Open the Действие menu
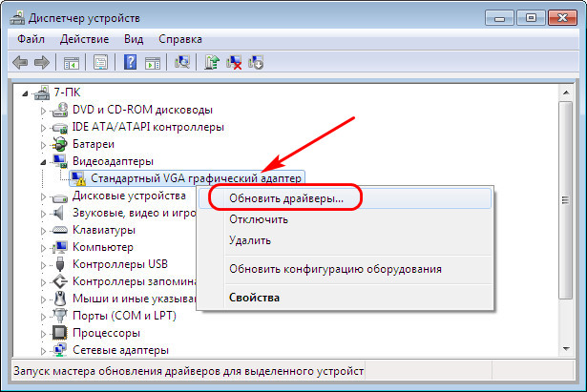 pyautogui.click(x=84, y=39)
